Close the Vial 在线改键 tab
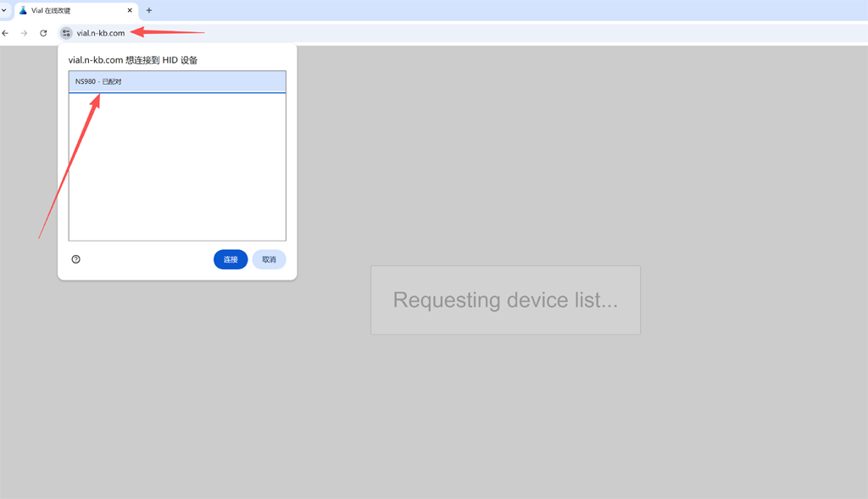Screen dimensions: 868x499 pos(130,10)
